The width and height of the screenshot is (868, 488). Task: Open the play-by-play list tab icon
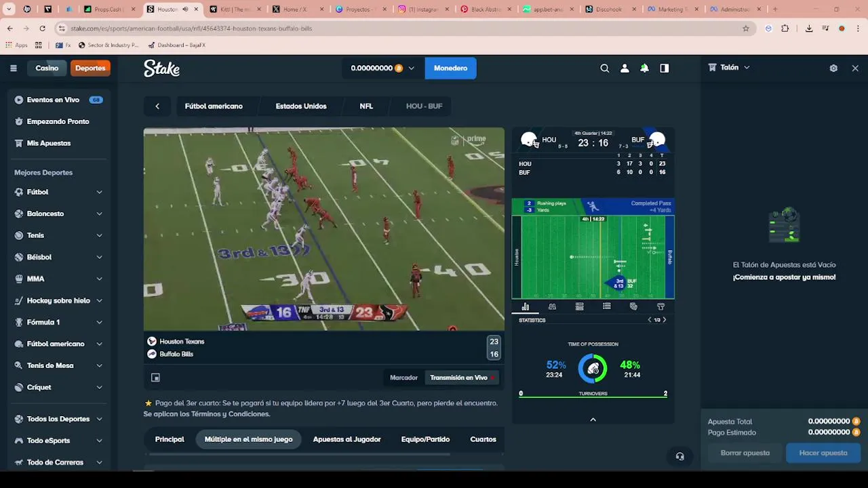coord(606,306)
